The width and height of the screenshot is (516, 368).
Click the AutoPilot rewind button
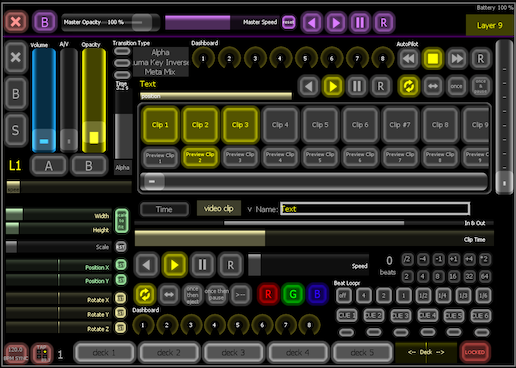tap(409, 59)
